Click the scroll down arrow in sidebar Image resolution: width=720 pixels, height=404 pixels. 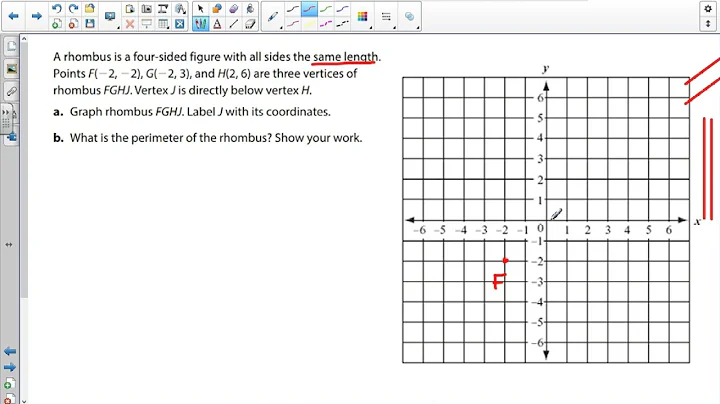24,401
